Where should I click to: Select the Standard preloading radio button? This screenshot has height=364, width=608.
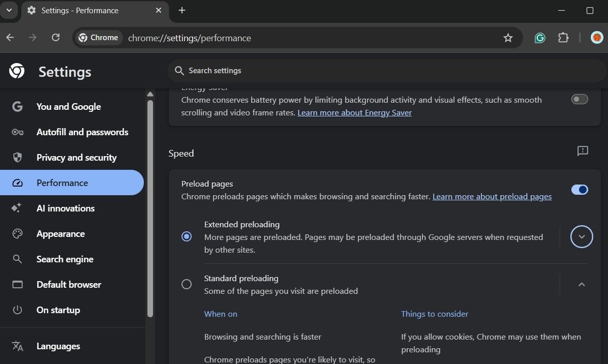point(187,284)
